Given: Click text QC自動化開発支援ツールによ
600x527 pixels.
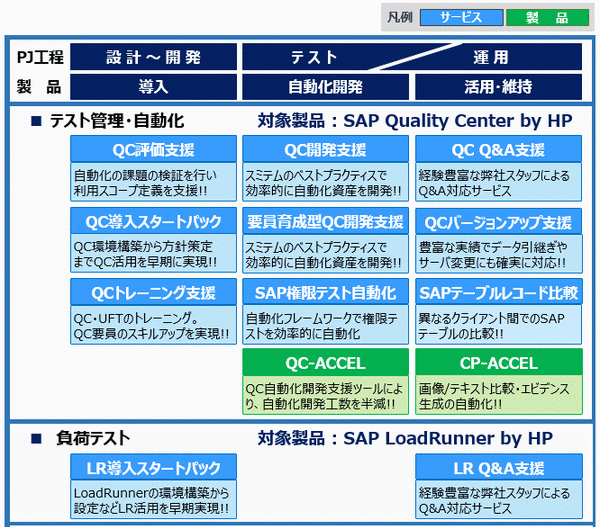Looking at the screenshot, I should (x=324, y=389).
